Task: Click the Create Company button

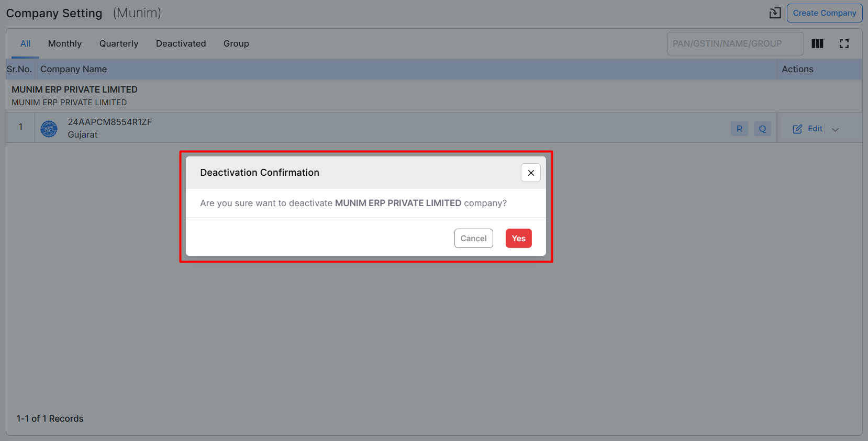Action: (825, 13)
